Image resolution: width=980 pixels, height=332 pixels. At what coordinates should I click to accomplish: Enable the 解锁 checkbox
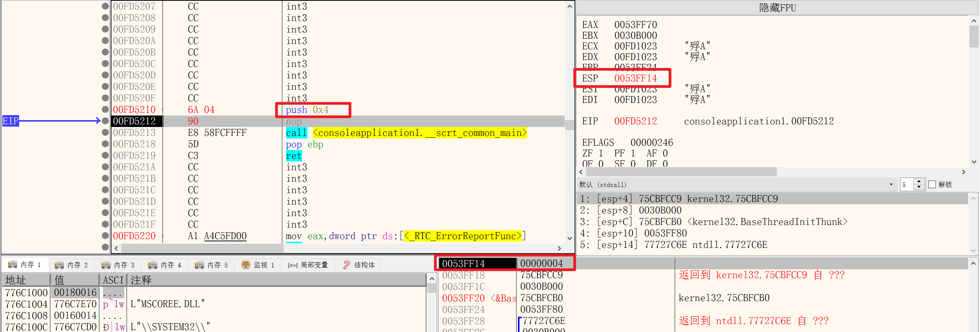pyautogui.click(x=932, y=185)
